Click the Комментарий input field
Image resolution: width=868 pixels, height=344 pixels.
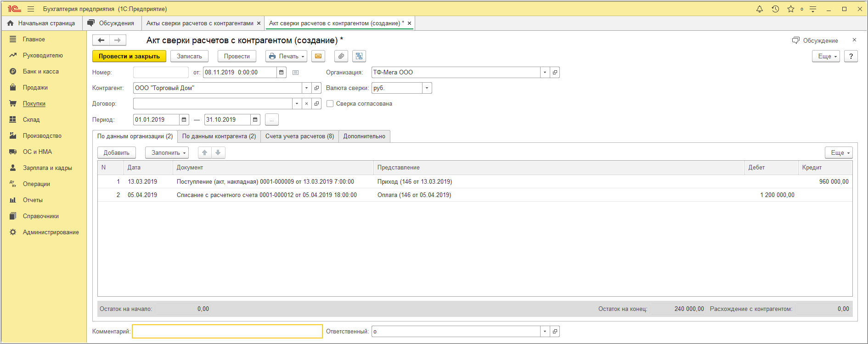tap(227, 331)
